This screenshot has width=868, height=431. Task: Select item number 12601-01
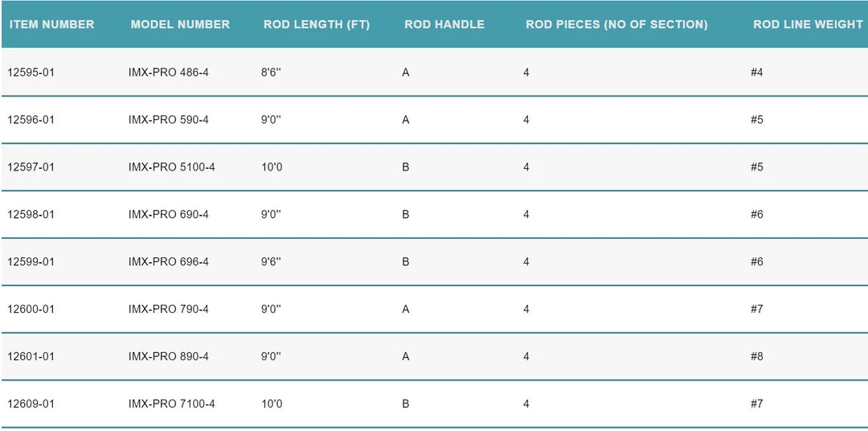(x=31, y=356)
